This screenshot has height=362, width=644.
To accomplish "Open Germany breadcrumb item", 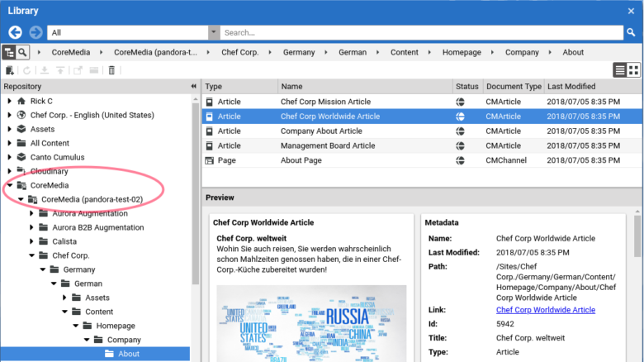I will (x=299, y=52).
